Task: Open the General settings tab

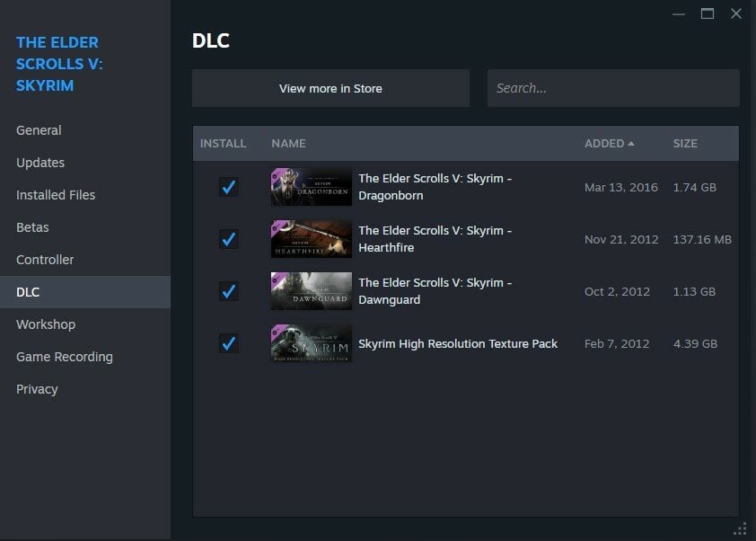Action: pyautogui.click(x=85, y=130)
